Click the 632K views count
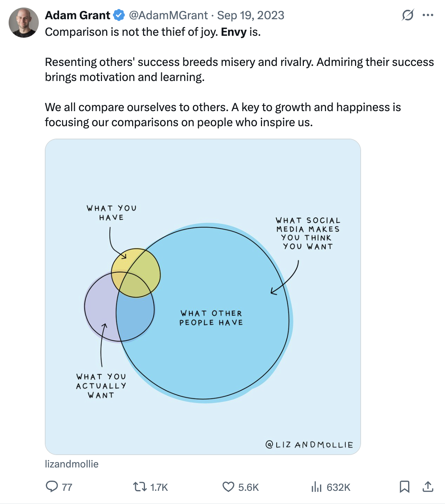 [338, 487]
